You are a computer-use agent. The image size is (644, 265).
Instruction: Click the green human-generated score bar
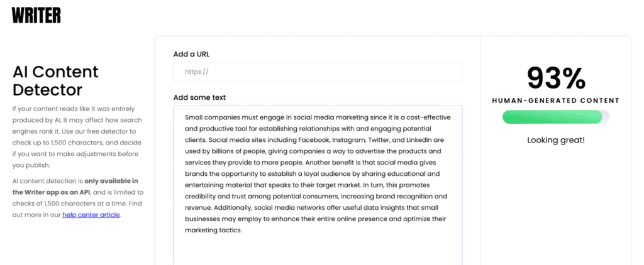(x=552, y=117)
